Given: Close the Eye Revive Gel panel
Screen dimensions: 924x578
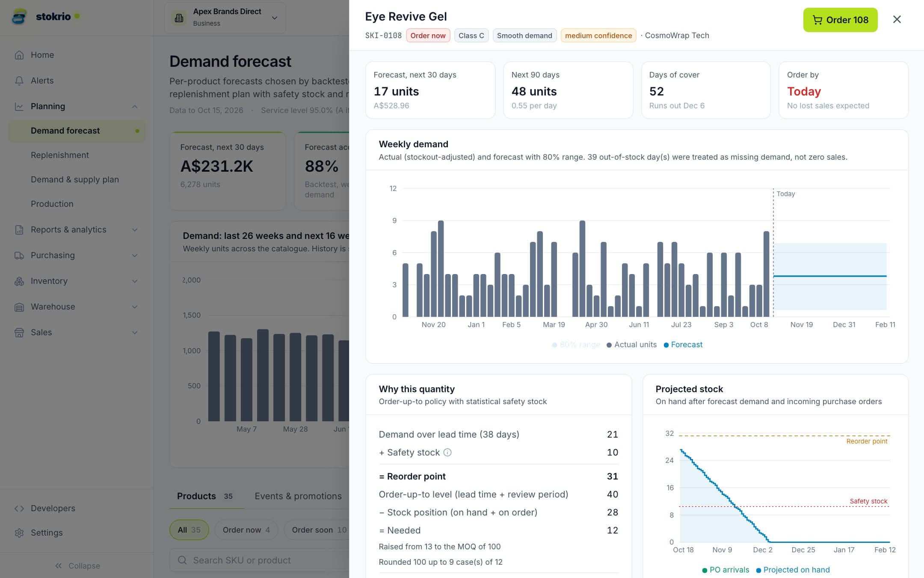Looking at the screenshot, I should click(x=897, y=19).
